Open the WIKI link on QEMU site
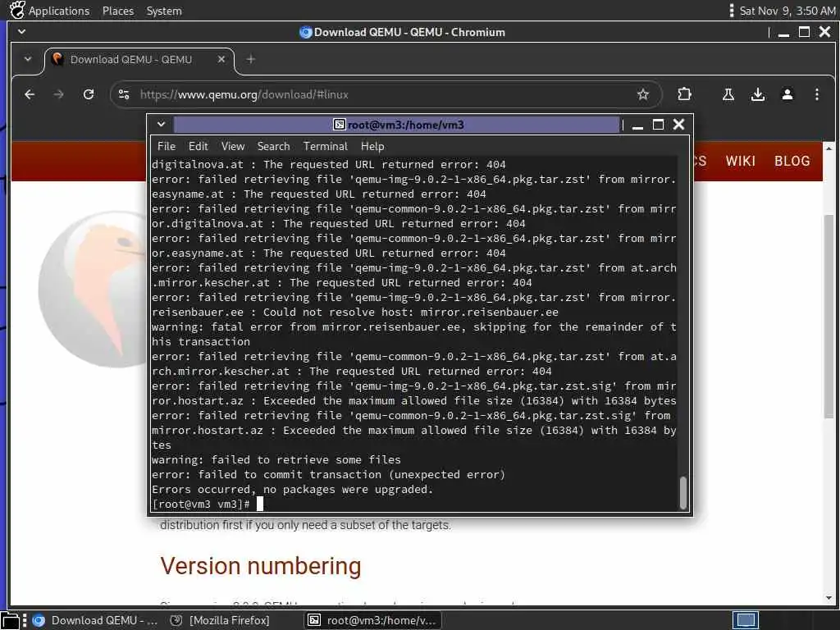Viewport: 840px width, 630px height. [x=741, y=162]
